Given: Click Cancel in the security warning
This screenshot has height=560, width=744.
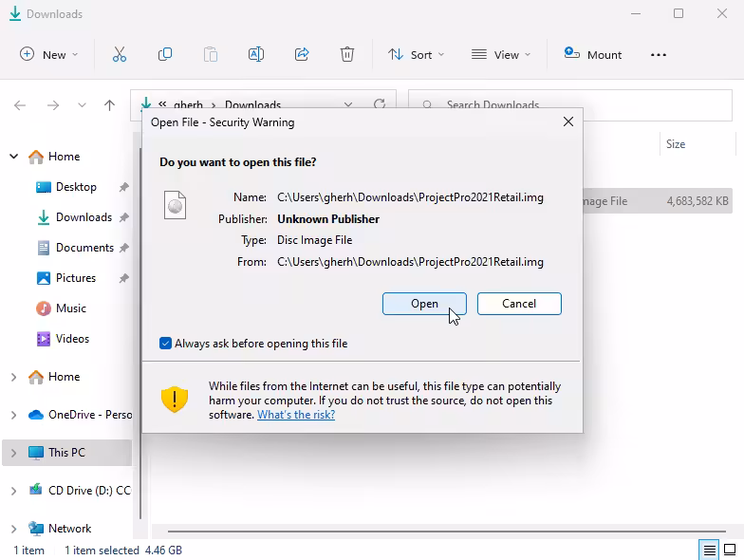Looking at the screenshot, I should (519, 304).
